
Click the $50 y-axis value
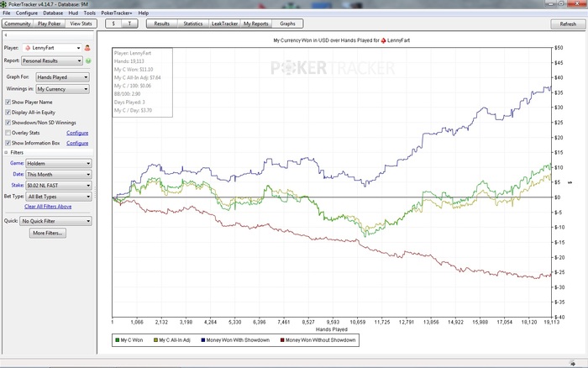click(x=559, y=48)
